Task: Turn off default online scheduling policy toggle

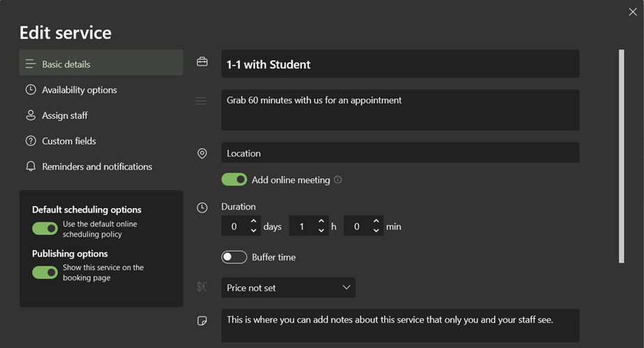Action: [45, 229]
